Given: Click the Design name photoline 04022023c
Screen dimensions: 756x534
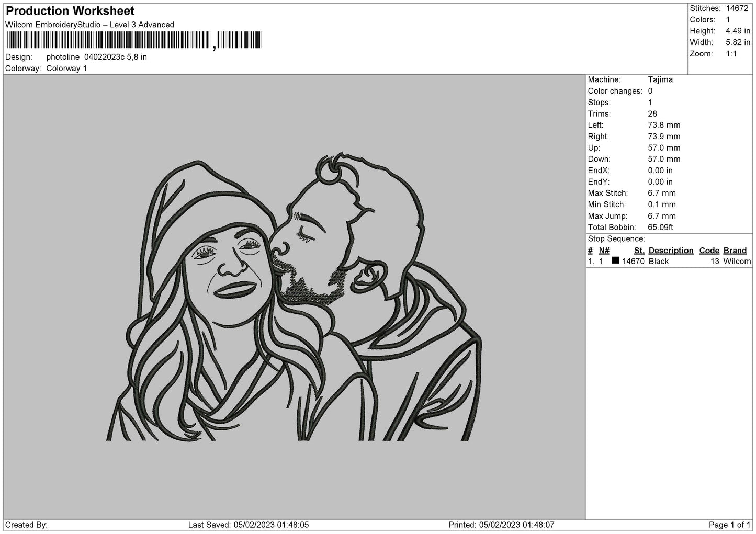Looking at the screenshot, I should [x=85, y=57].
